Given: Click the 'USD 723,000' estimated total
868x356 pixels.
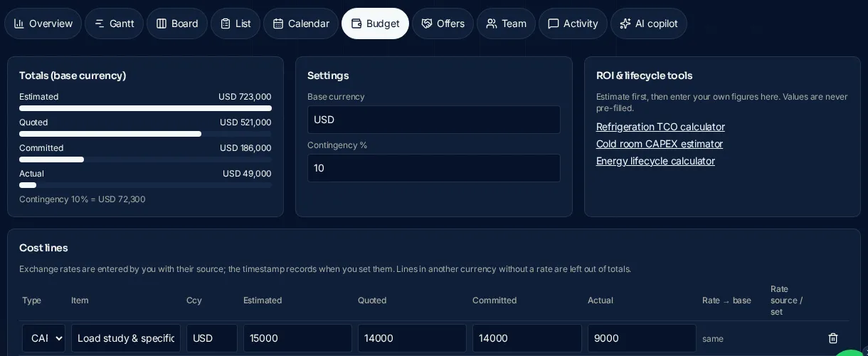Looking at the screenshot, I should (245, 97).
